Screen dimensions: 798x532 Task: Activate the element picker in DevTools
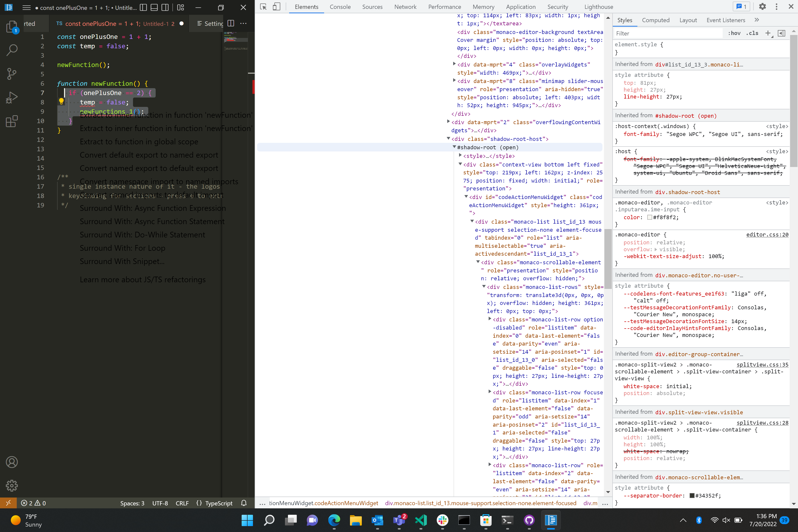coord(263,6)
